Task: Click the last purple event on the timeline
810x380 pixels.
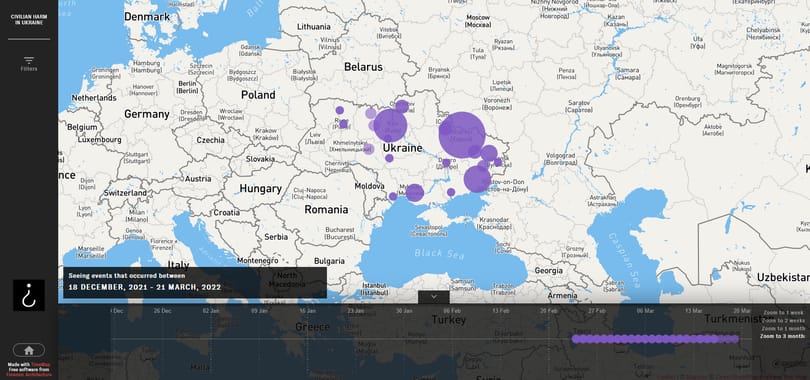Action: [x=735, y=339]
